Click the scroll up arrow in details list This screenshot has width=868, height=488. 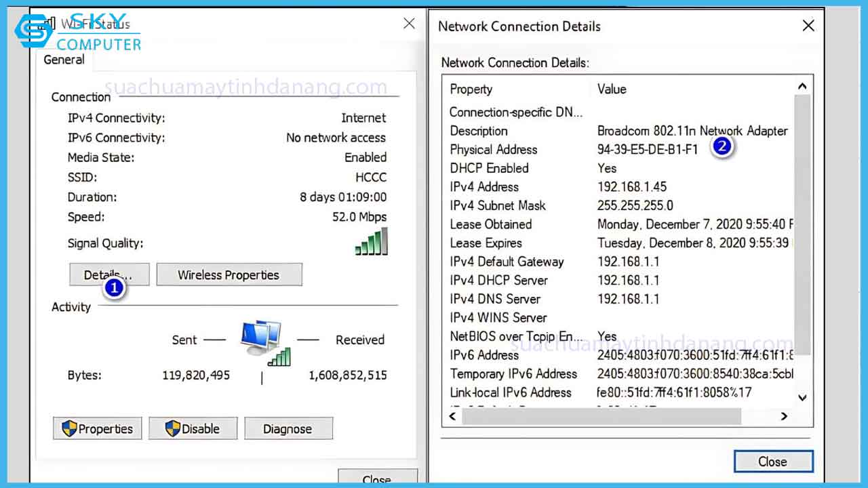(x=802, y=87)
